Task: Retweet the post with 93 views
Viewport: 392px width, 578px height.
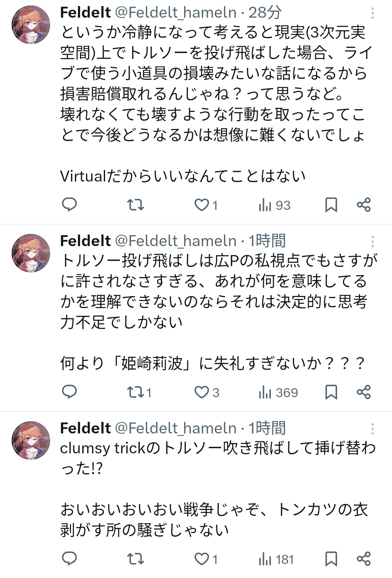Action: click(x=135, y=205)
